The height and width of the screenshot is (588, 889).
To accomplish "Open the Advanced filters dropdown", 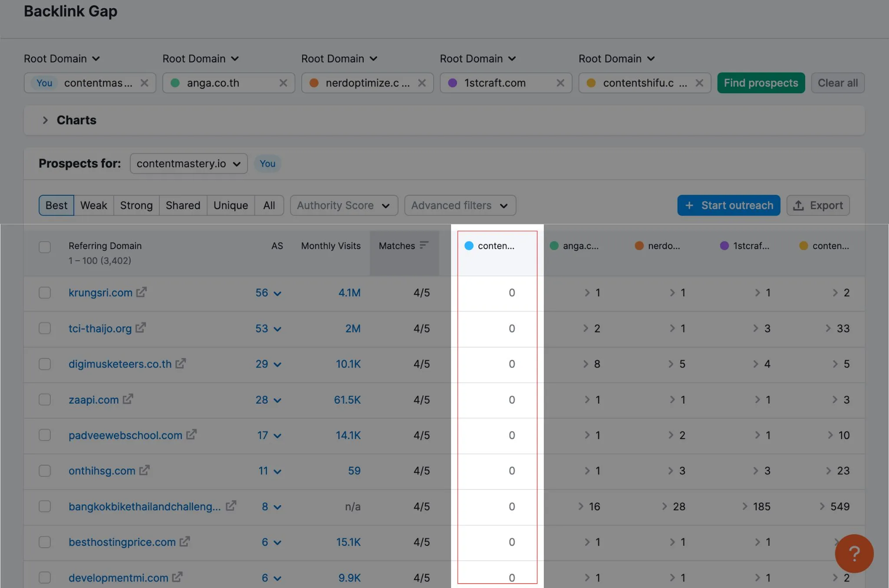I will (x=460, y=205).
